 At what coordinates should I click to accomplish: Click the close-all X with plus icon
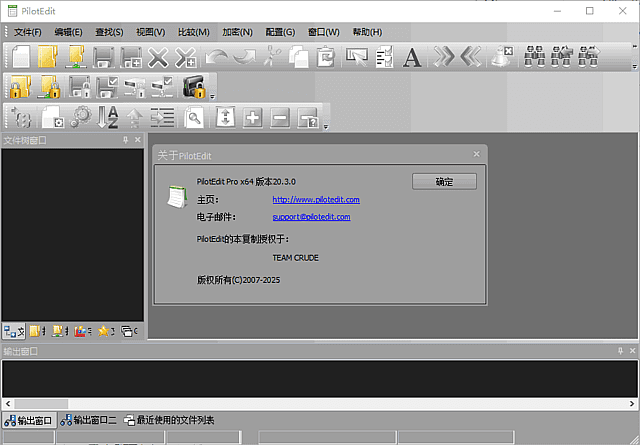pyautogui.click(x=186, y=56)
